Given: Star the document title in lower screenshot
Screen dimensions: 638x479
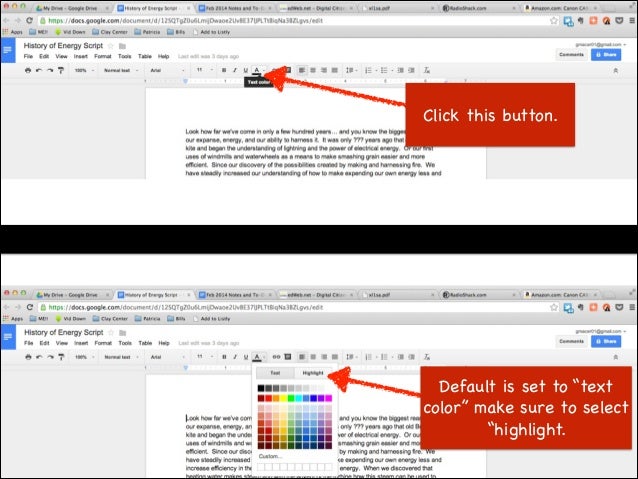Looking at the screenshot, I should pyautogui.click(x=111, y=332).
